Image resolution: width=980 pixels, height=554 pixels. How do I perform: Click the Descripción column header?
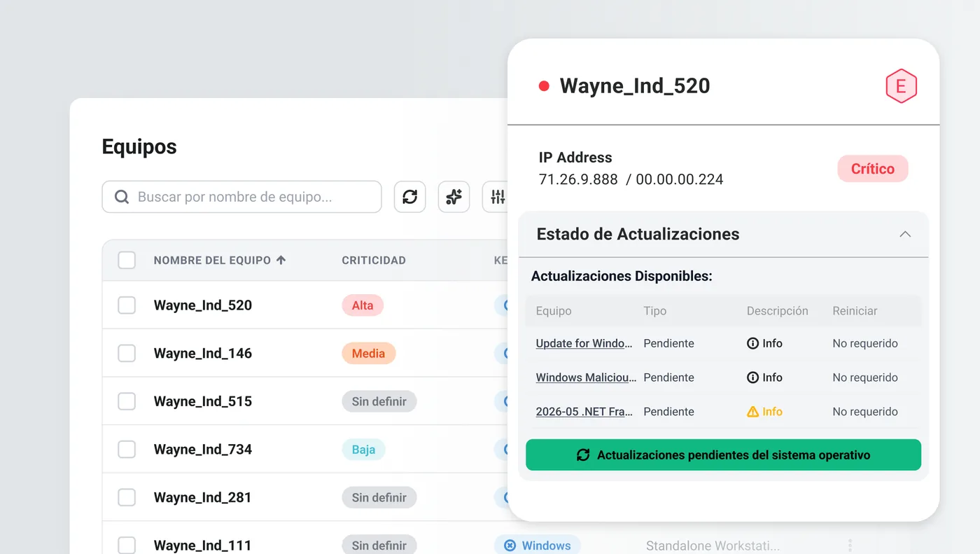(x=778, y=311)
